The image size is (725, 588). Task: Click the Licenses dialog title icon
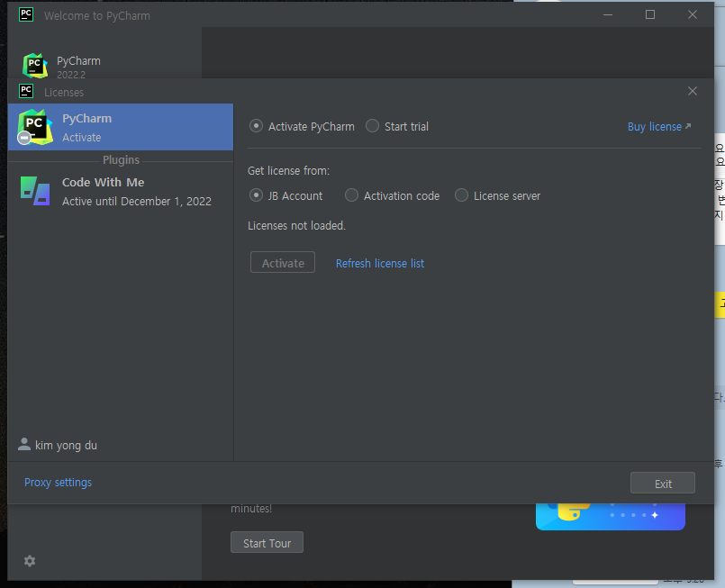[26, 91]
